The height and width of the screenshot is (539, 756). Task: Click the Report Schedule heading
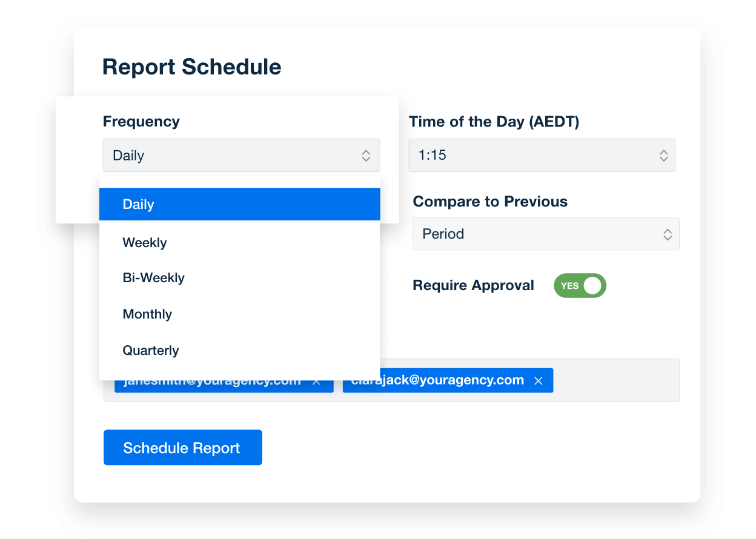coord(191,67)
